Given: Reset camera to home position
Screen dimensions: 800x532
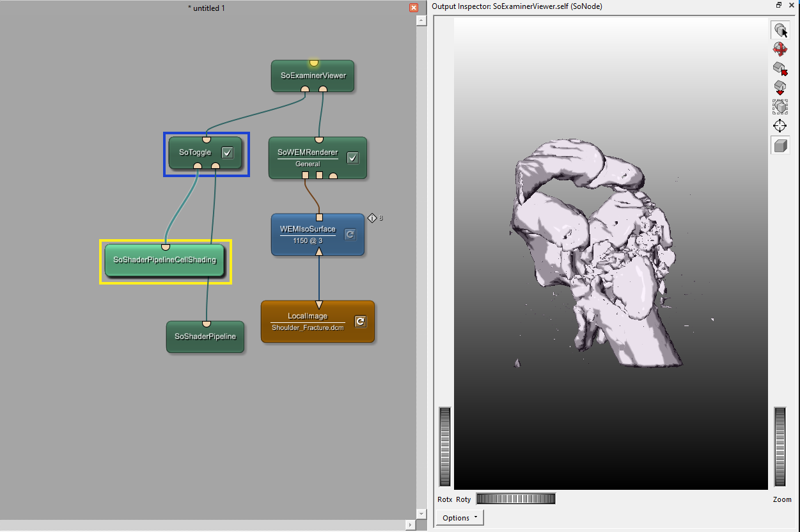Looking at the screenshot, I should (x=780, y=68).
